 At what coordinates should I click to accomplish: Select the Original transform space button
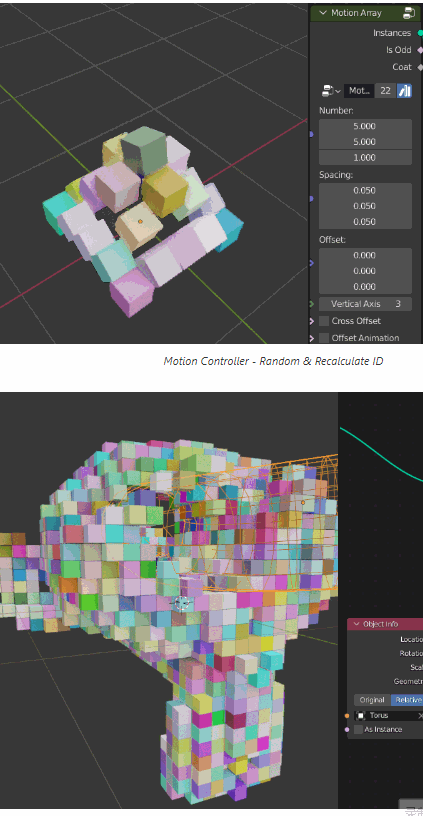[x=372, y=700]
